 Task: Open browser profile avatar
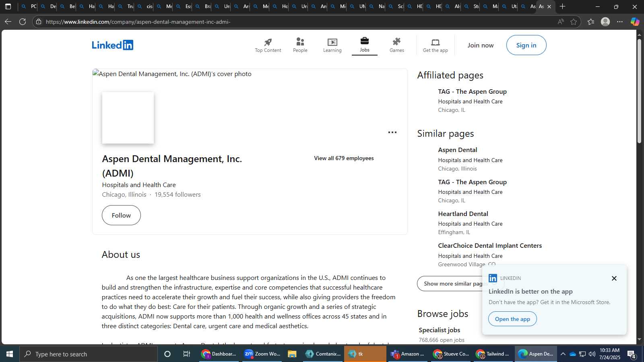tap(605, 22)
